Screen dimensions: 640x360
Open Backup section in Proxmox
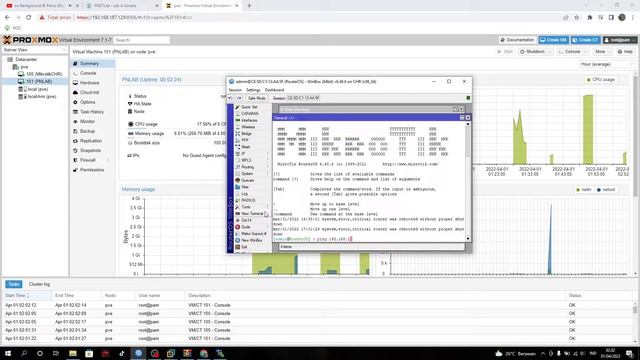pos(93,131)
